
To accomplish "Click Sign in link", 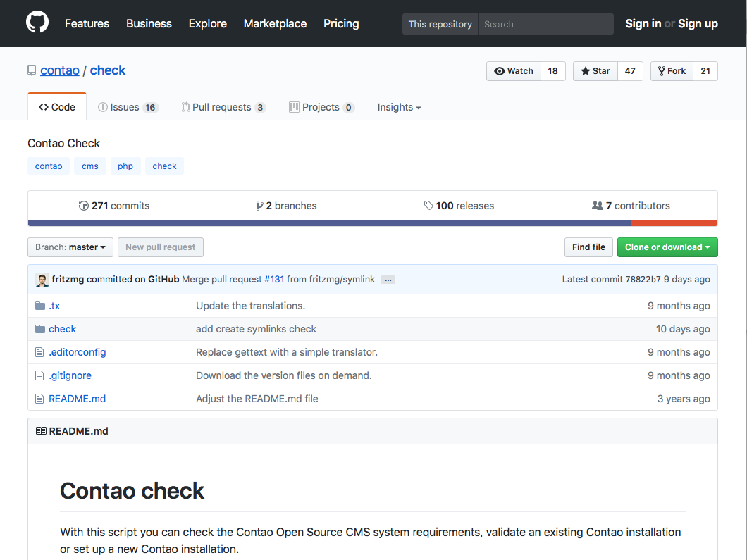I will 643,23.
